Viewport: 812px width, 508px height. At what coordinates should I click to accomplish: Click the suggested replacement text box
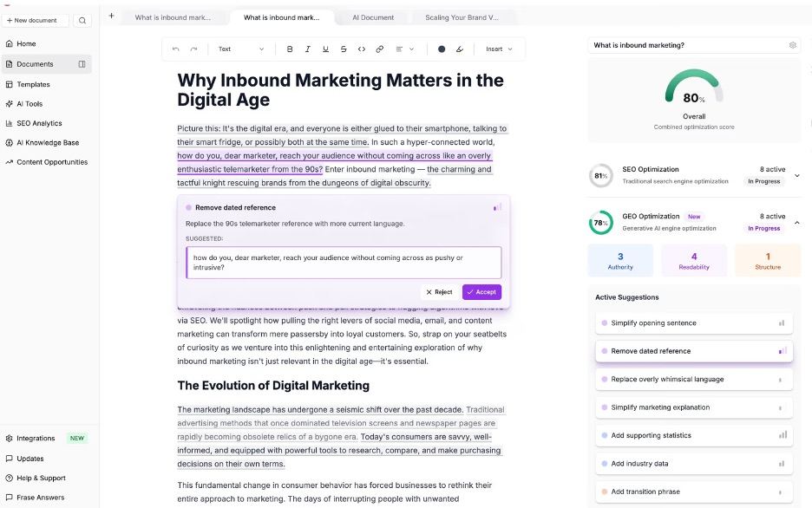(x=344, y=263)
